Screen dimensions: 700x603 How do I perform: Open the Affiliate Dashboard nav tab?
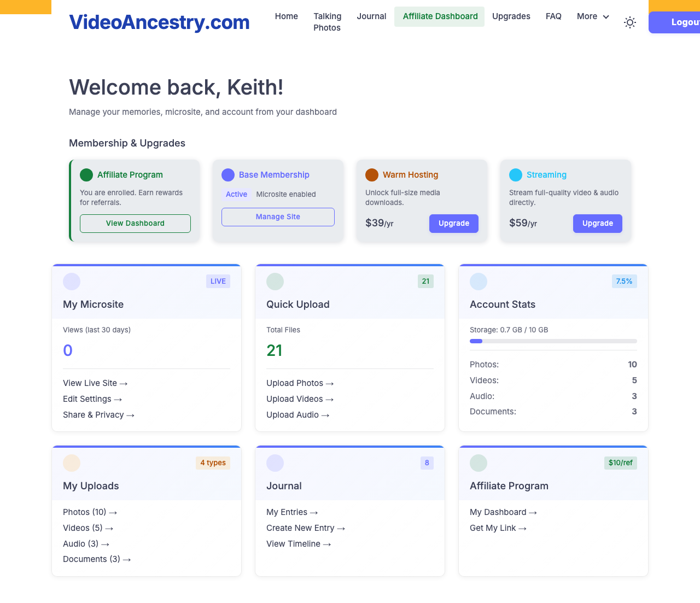440,16
